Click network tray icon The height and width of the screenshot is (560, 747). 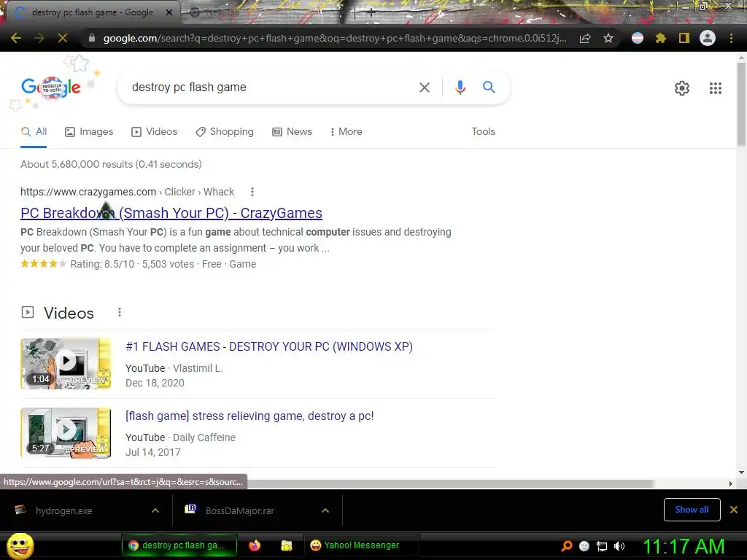tap(602, 547)
